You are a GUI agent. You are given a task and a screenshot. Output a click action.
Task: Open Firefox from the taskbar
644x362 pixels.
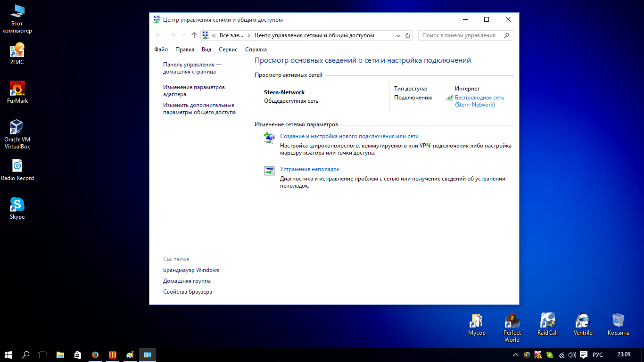point(95,355)
